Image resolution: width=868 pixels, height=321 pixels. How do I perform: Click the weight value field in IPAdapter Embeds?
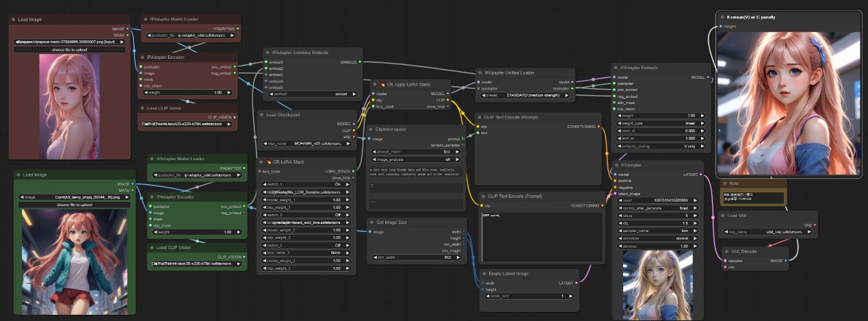pyautogui.click(x=659, y=115)
